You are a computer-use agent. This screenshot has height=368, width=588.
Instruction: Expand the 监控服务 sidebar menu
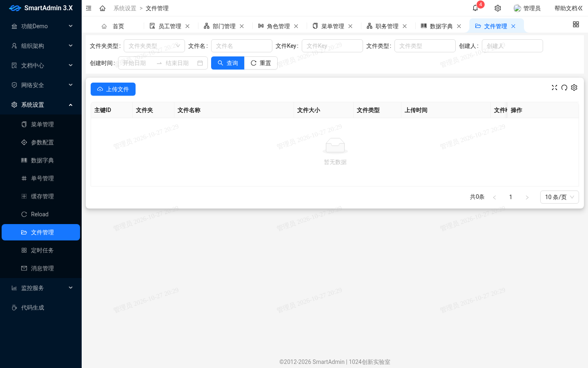pyautogui.click(x=41, y=288)
